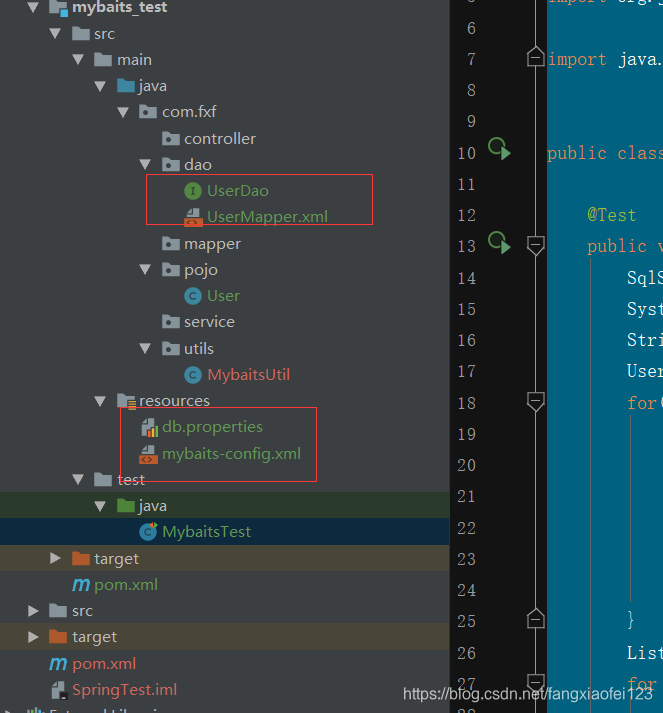This screenshot has width=663, height=713.
Task: Click the db.properties file icon
Action: [150, 427]
